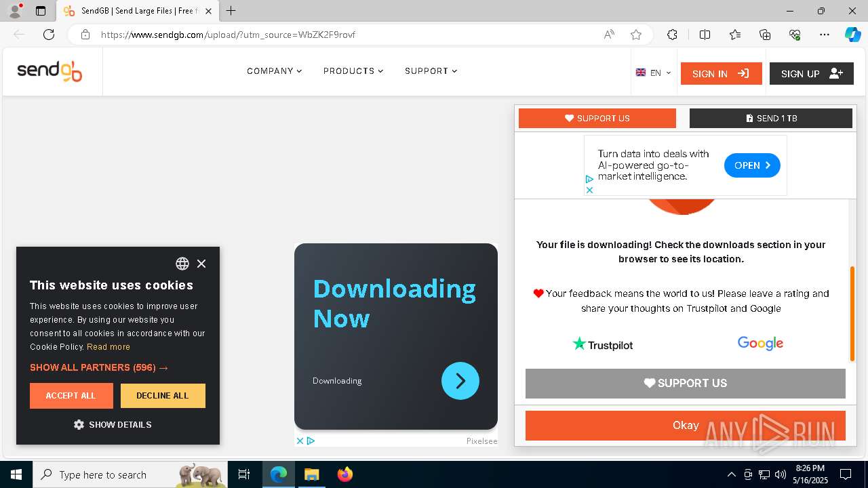This screenshot has width=868, height=488.
Task: Click the gray SUPPORT US button
Action: [686, 384]
